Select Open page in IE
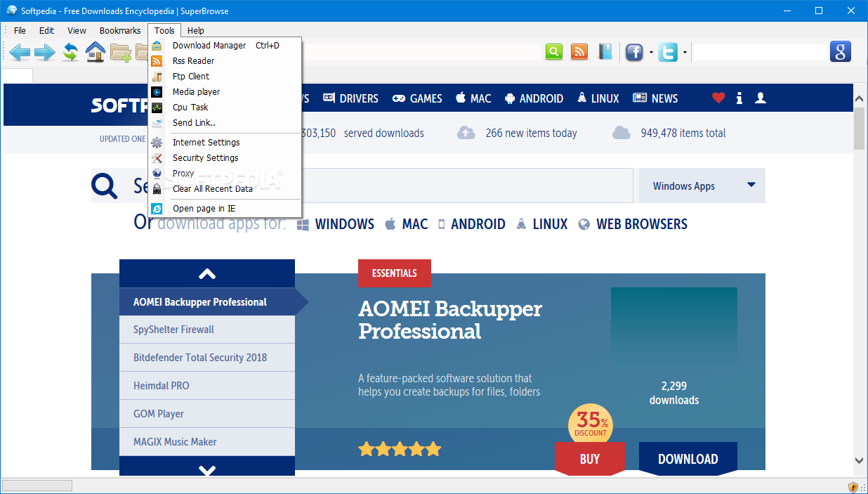The image size is (868, 494). point(225,208)
